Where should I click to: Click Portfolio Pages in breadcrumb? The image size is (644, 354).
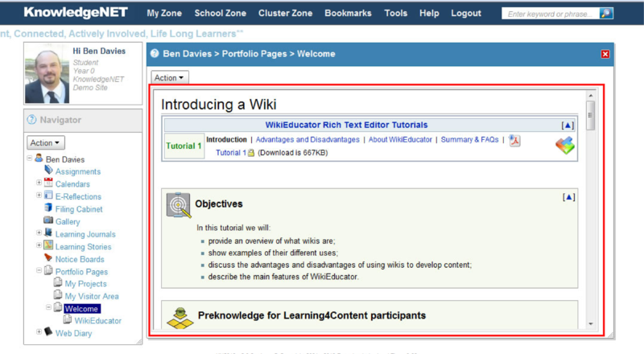[254, 54]
